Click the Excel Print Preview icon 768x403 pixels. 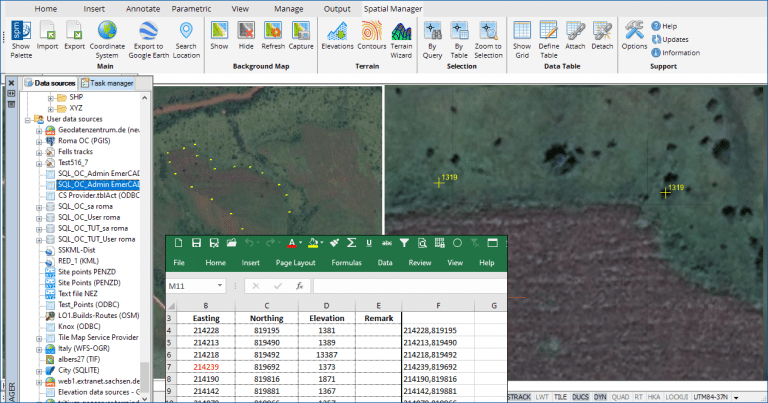422,243
